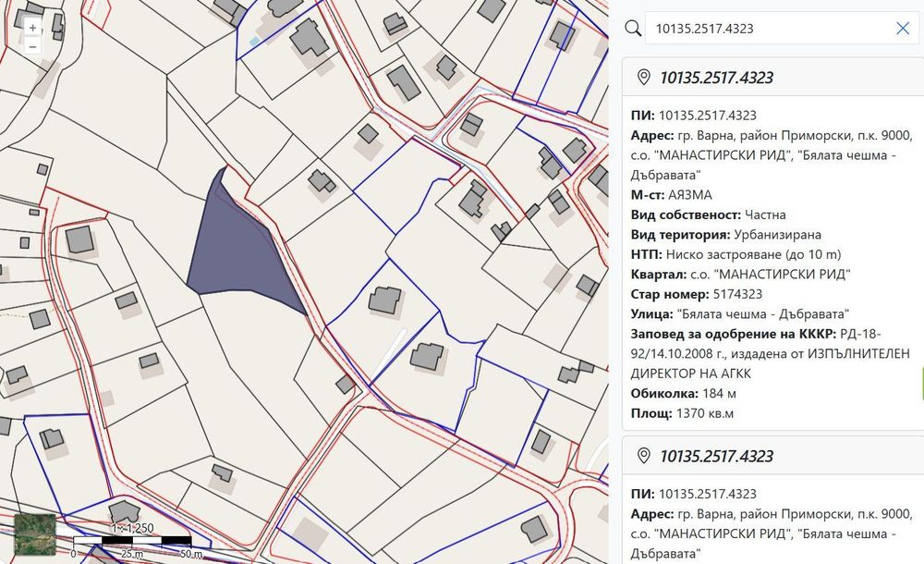Click the "Квартал: с.о. МАНАСТИРСКИ РИД" line
Image resolution: width=924 pixels, height=564 pixels.
pos(740,275)
